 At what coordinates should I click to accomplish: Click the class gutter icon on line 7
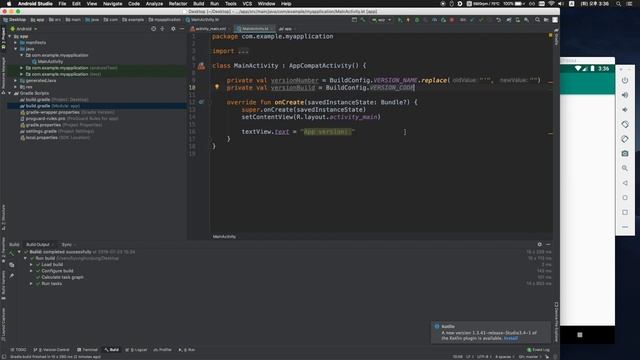click(x=201, y=66)
